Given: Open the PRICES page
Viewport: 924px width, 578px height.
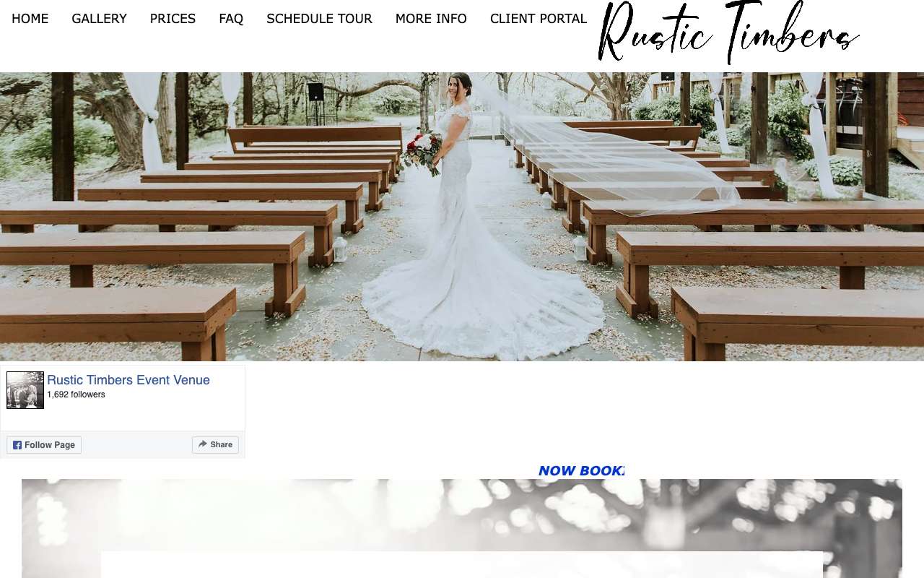Looking at the screenshot, I should click(x=173, y=19).
